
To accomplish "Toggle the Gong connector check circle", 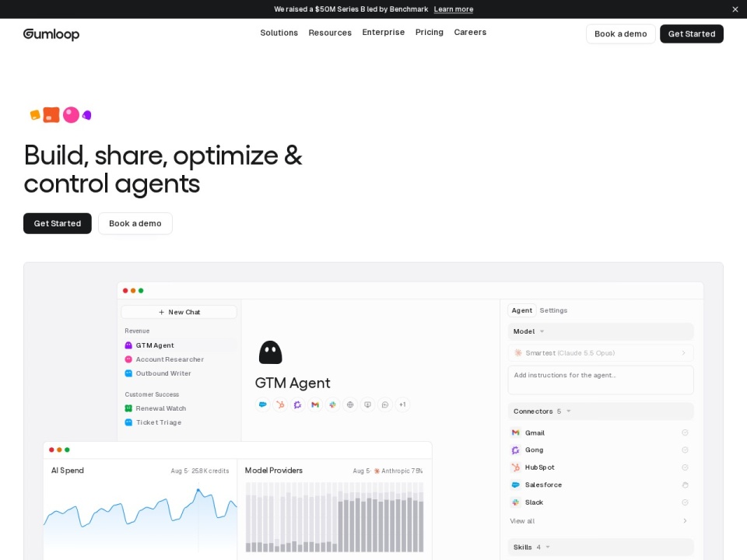I will pos(685,450).
